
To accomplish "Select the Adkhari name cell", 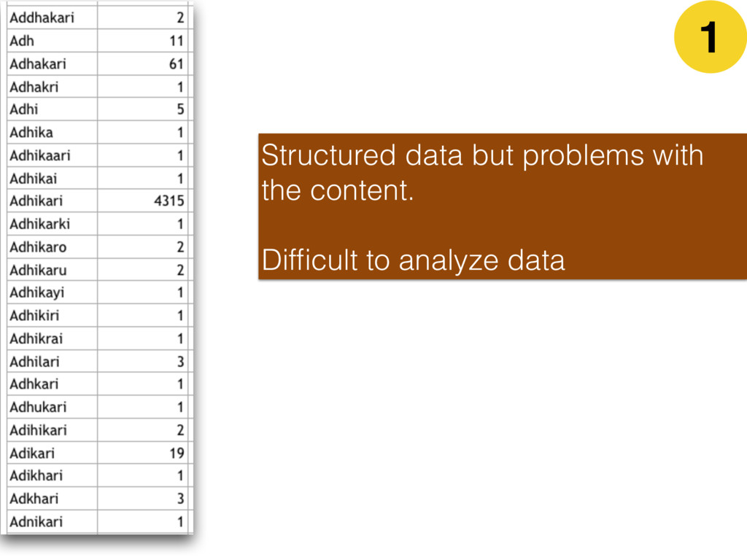I will (x=53, y=499).
